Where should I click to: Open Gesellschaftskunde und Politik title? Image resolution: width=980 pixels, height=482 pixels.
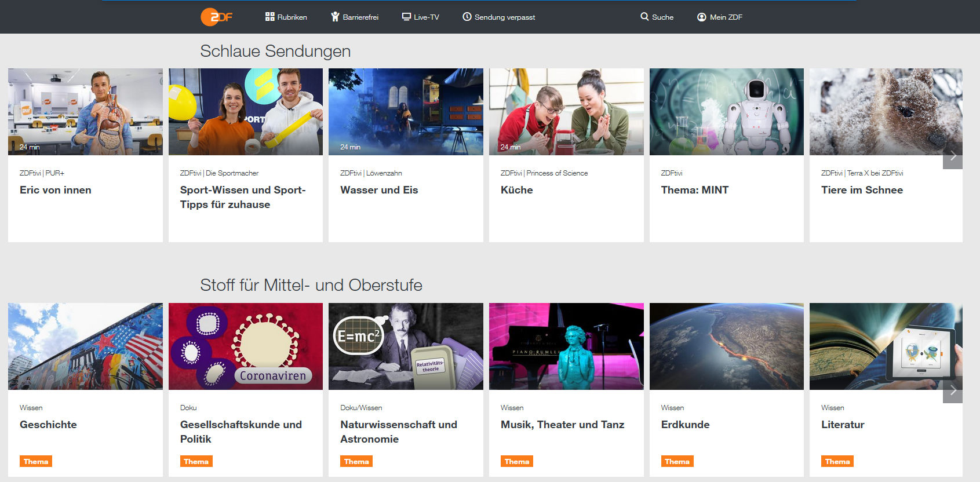pos(241,432)
